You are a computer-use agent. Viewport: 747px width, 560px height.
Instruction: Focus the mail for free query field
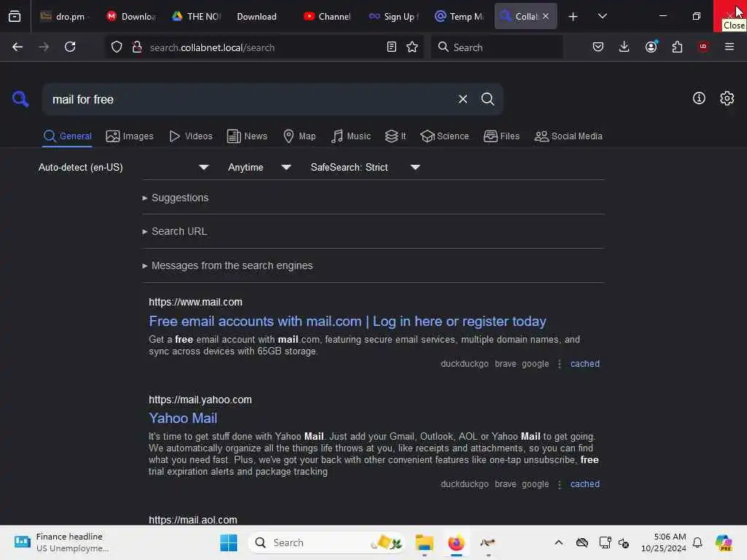pyautogui.click(x=250, y=99)
